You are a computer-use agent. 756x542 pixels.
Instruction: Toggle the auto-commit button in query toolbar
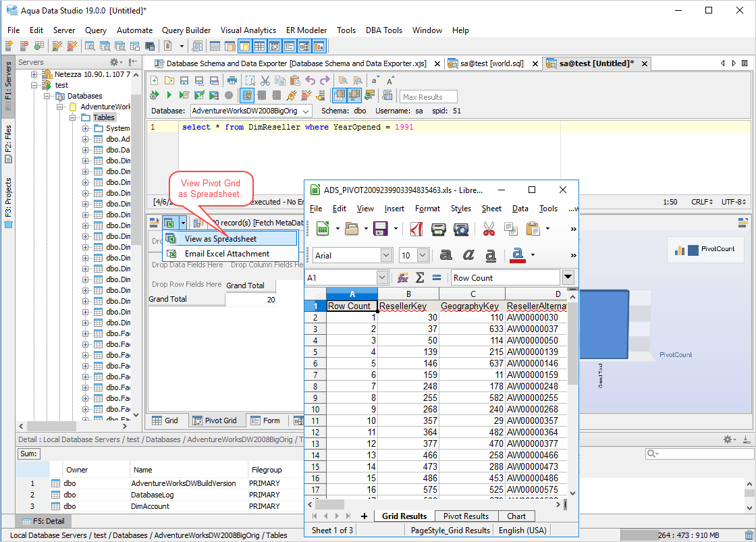pyautogui.click(x=247, y=95)
